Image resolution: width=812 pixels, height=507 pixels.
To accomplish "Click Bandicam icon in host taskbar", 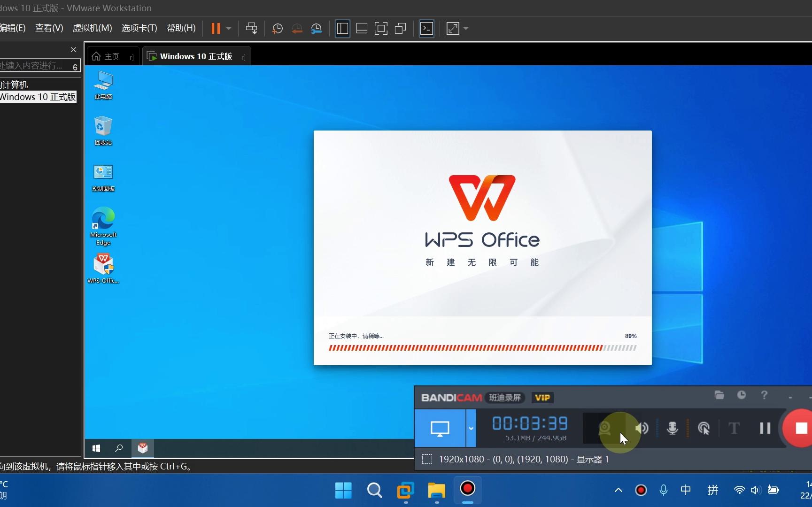I will pyautogui.click(x=467, y=489).
